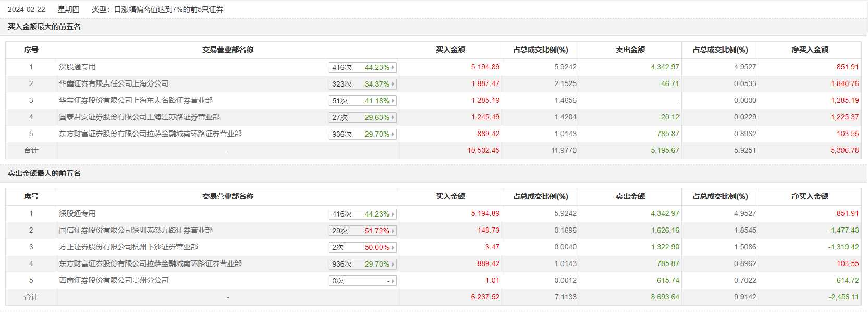Click 东方财富证券拉萨 entry in sell-side table
868x312 pixels.
(150, 263)
